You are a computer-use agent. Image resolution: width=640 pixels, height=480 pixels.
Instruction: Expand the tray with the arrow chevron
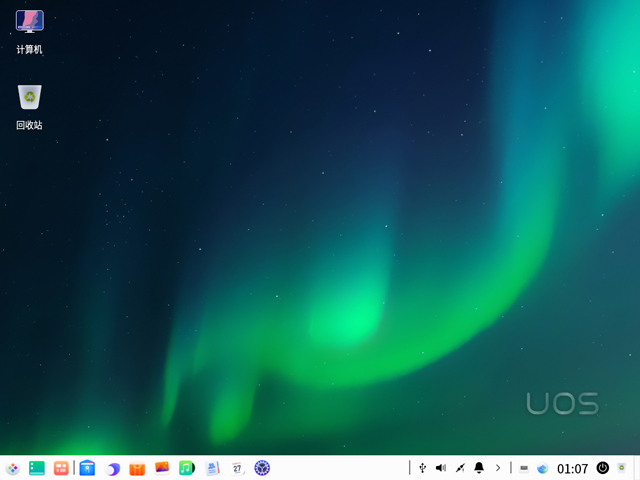point(497,468)
